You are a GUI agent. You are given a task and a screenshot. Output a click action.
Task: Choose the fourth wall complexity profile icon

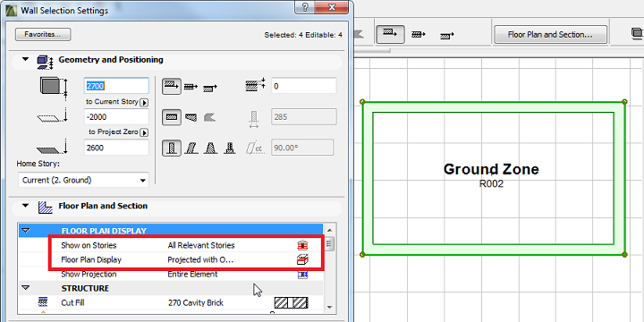tap(230, 148)
